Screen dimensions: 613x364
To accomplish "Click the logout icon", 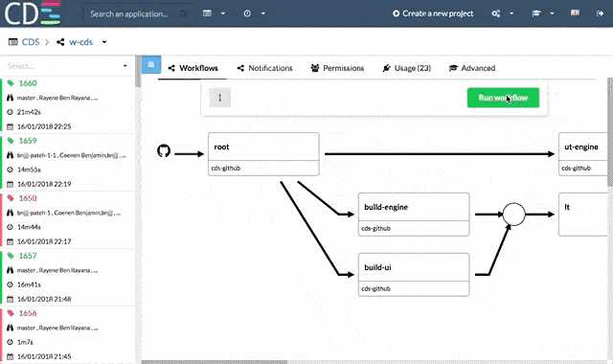I will pyautogui.click(x=601, y=13).
